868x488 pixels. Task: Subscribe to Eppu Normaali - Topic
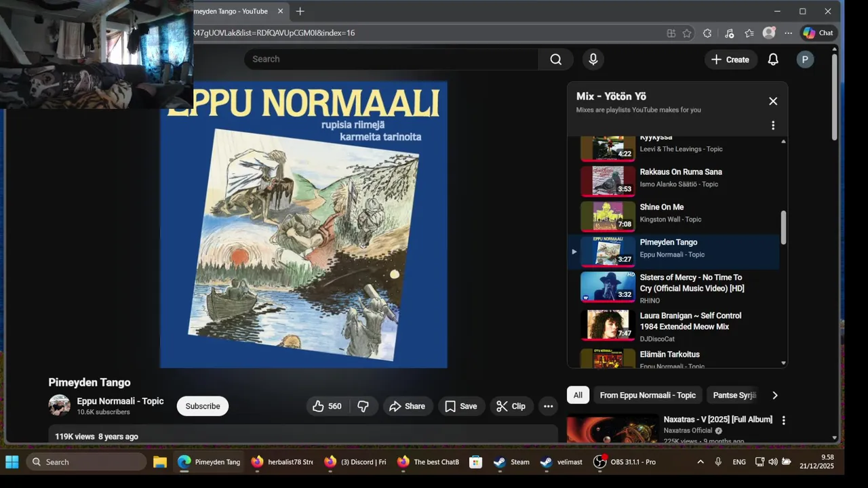click(203, 406)
